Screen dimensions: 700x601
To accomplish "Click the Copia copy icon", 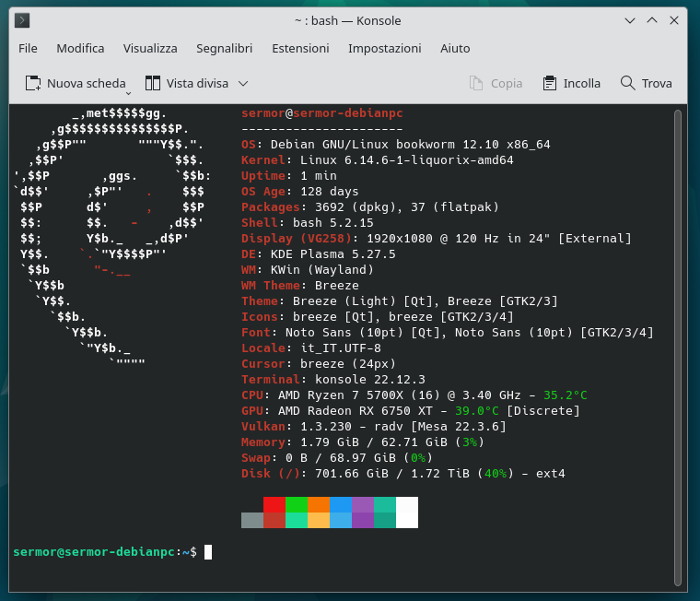I will coord(476,83).
